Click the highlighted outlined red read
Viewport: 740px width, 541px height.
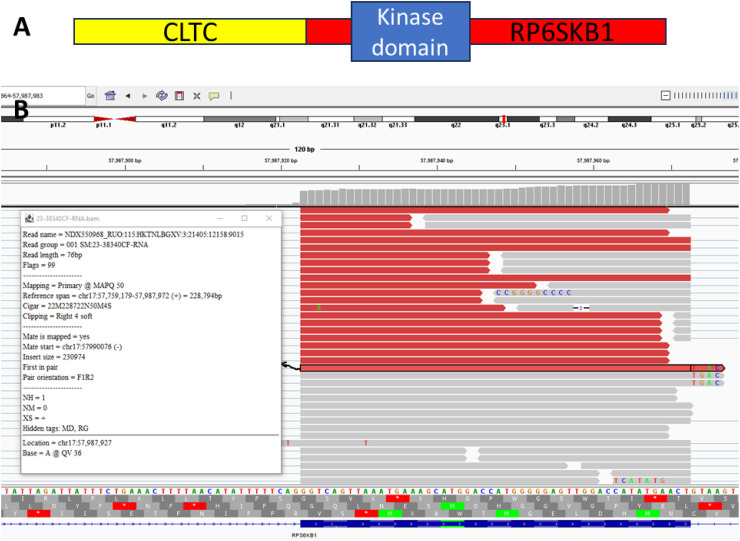tap(512, 368)
